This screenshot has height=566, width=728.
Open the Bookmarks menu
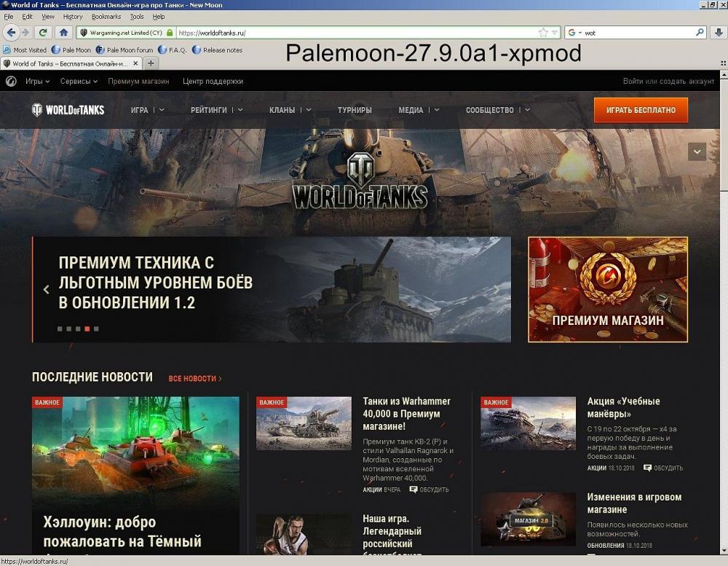pyautogui.click(x=106, y=17)
